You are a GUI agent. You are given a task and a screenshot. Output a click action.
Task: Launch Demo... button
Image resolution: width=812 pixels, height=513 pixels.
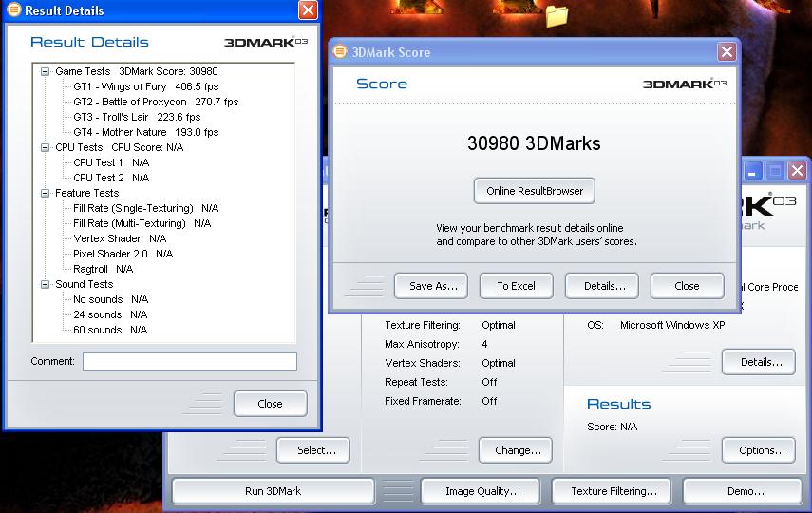[x=743, y=491]
